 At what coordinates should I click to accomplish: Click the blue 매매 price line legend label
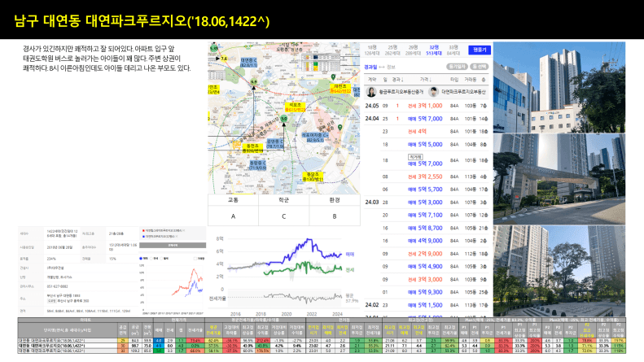click(x=349, y=255)
